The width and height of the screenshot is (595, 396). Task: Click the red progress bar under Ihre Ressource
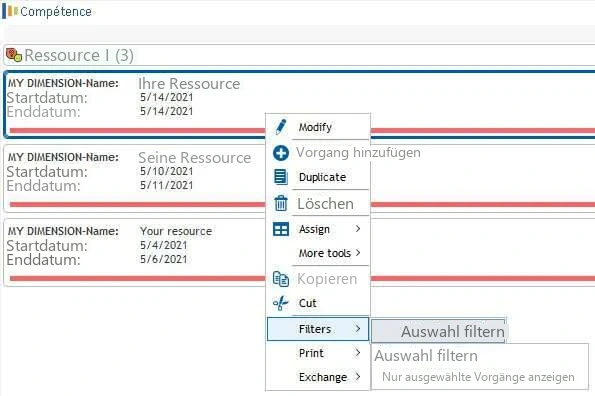[x=137, y=130]
